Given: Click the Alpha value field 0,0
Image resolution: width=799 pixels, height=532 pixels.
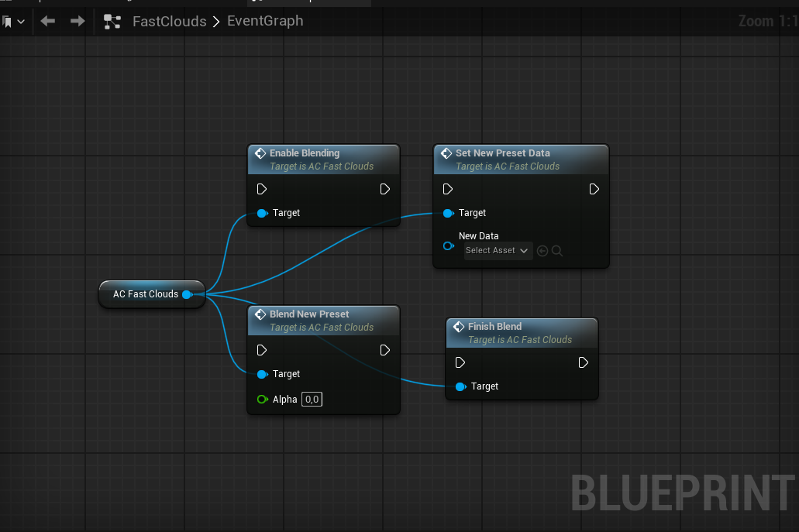Looking at the screenshot, I should click(x=312, y=399).
